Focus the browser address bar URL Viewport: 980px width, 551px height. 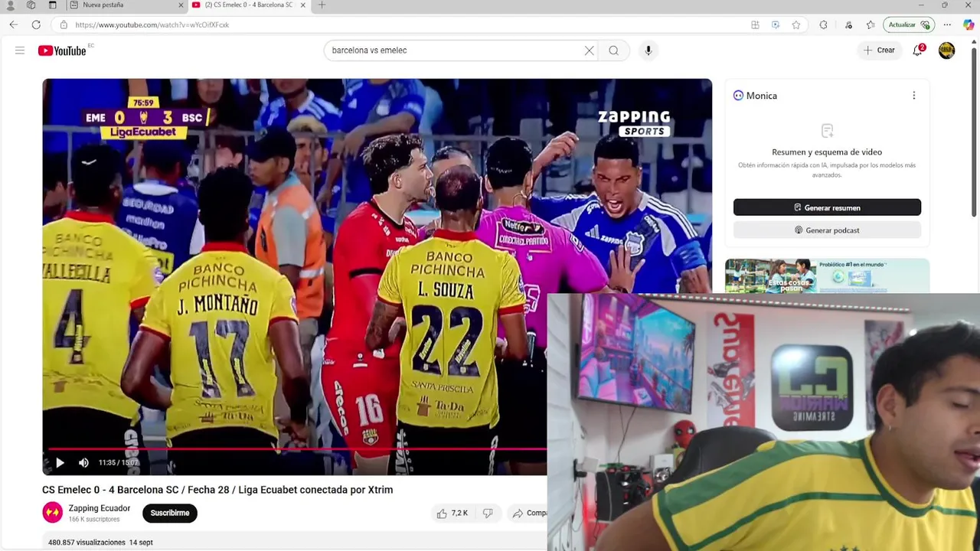[152, 24]
